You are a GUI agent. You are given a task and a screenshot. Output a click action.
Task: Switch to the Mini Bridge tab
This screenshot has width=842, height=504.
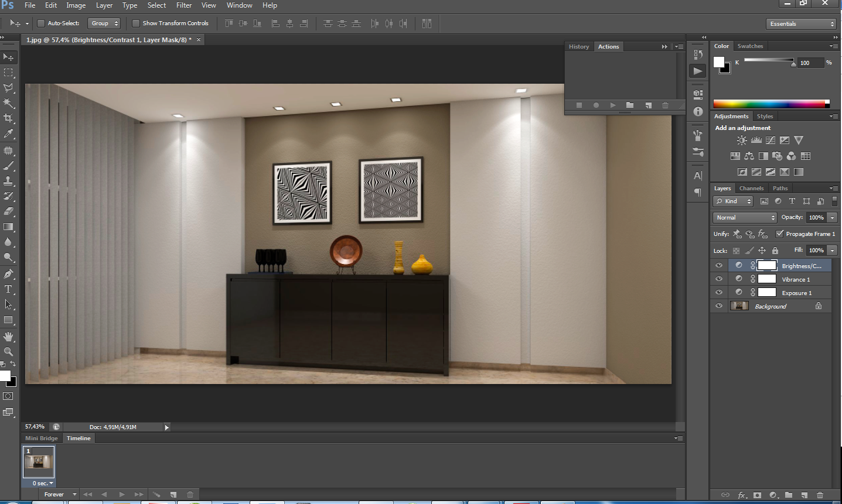click(x=41, y=438)
